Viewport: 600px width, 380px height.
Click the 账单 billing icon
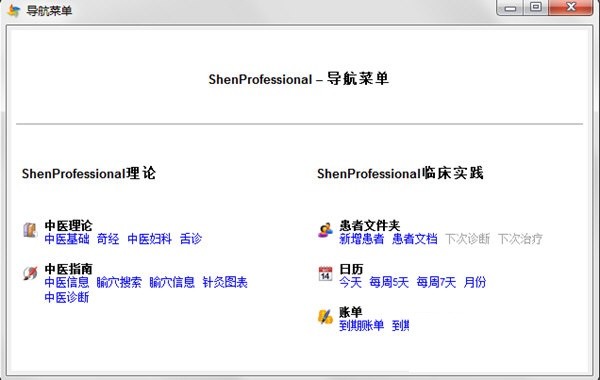[325, 317]
